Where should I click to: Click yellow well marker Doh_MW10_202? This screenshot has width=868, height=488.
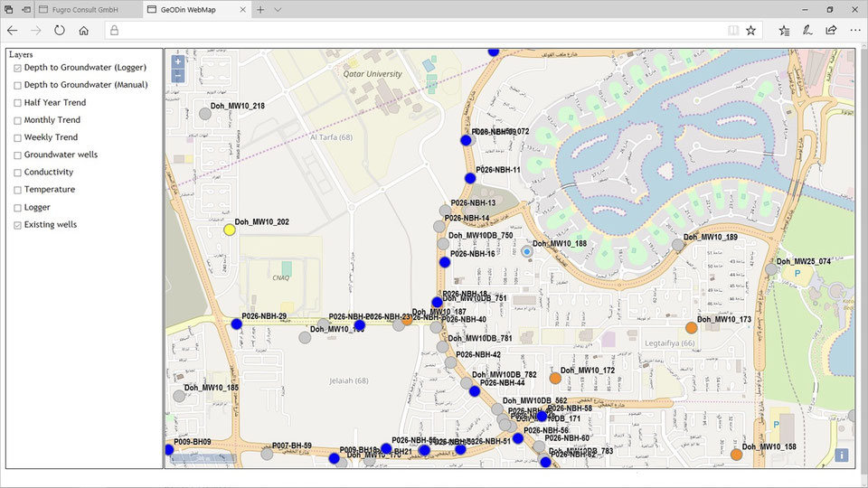pyautogui.click(x=230, y=230)
